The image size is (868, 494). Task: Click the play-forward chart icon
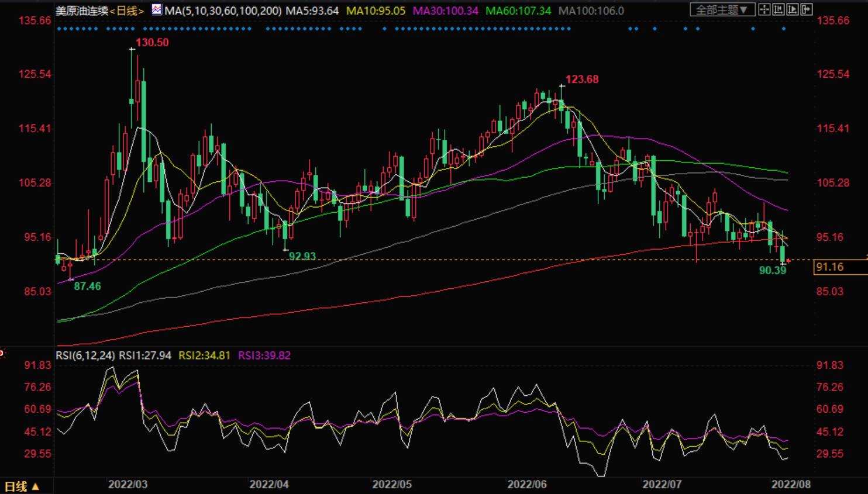tap(793, 9)
